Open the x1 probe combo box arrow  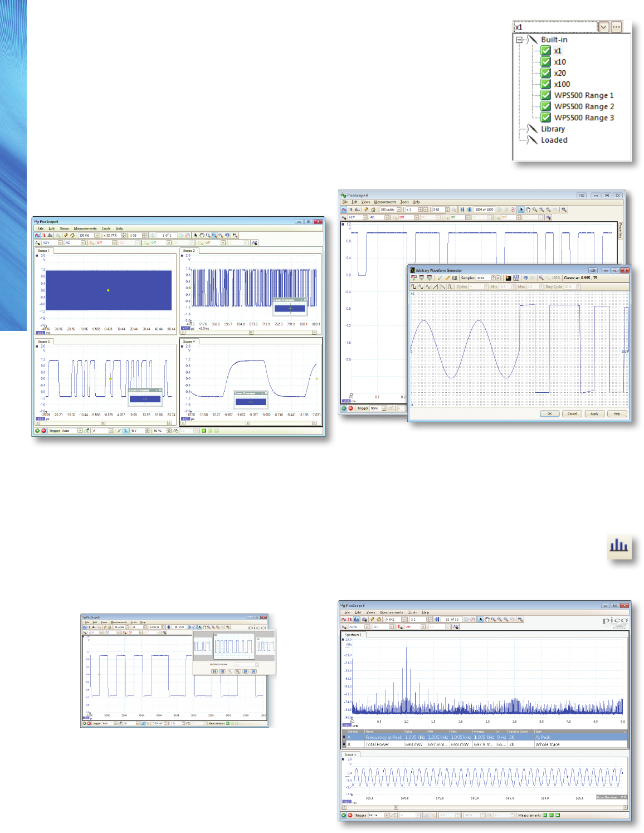[x=603, y=27]
